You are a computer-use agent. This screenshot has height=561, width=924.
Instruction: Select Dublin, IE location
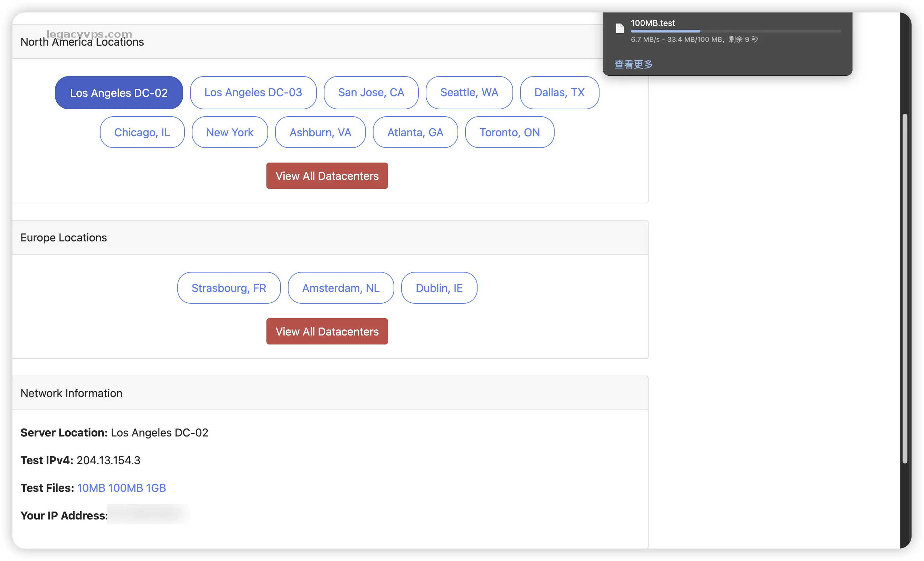click(439, 288)
